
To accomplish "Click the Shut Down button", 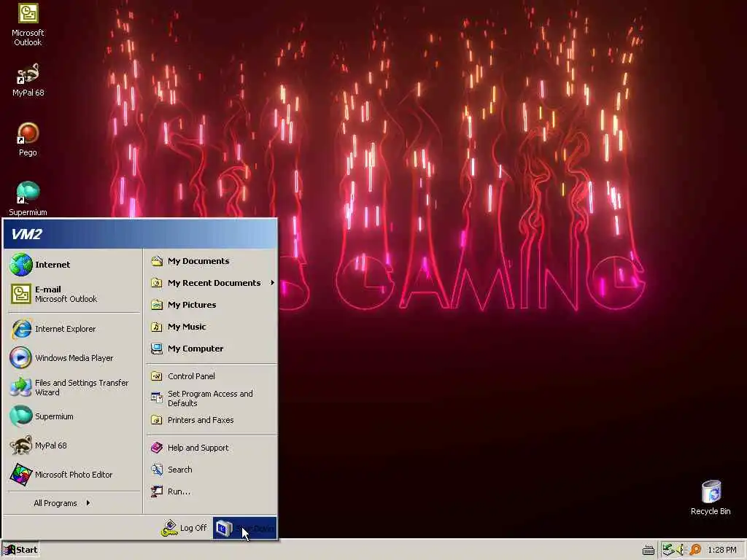I will (244, 528).
